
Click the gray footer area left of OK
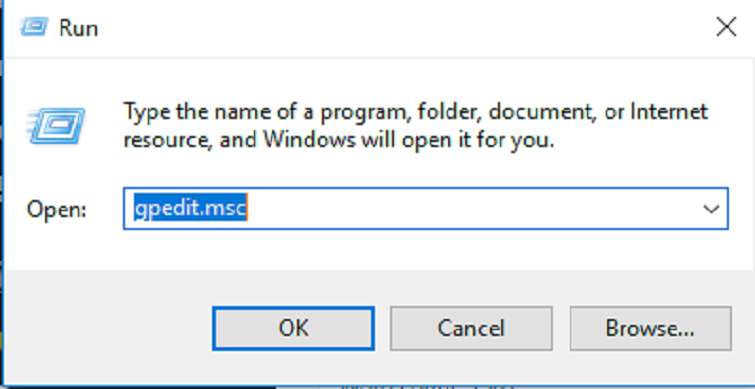pos(108,328)
